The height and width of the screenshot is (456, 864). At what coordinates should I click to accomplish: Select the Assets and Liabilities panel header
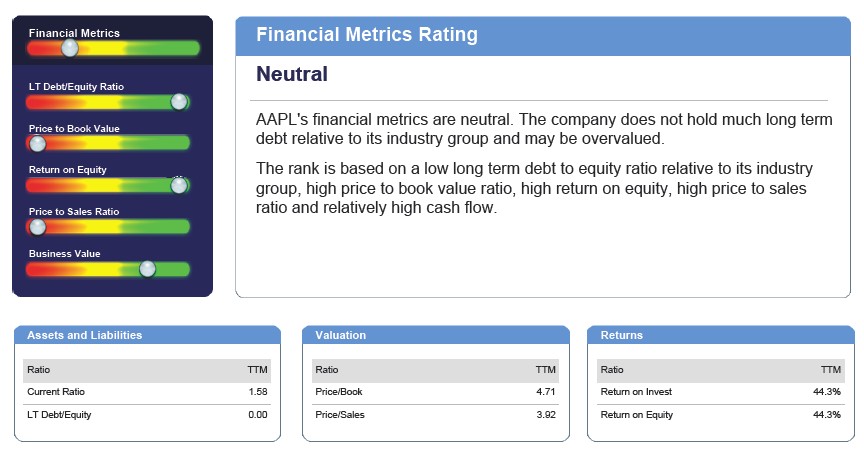84,335
